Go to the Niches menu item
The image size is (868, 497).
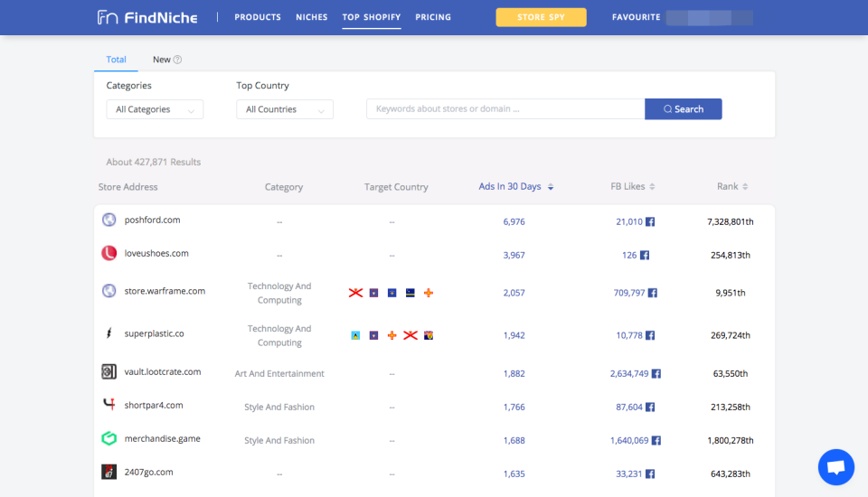(312, 17)
